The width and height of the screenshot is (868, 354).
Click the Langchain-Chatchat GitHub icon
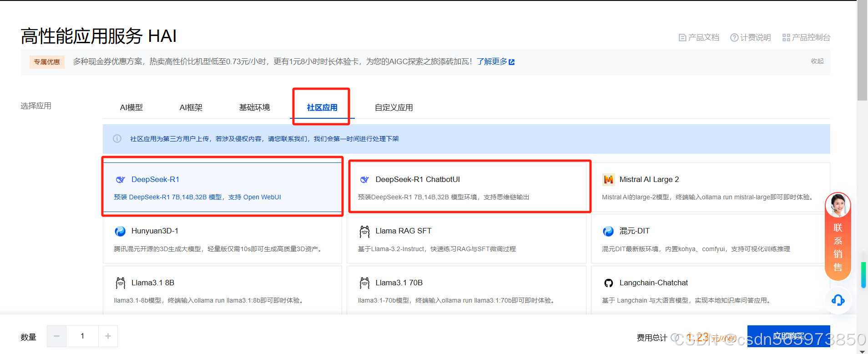click(608, 283)
